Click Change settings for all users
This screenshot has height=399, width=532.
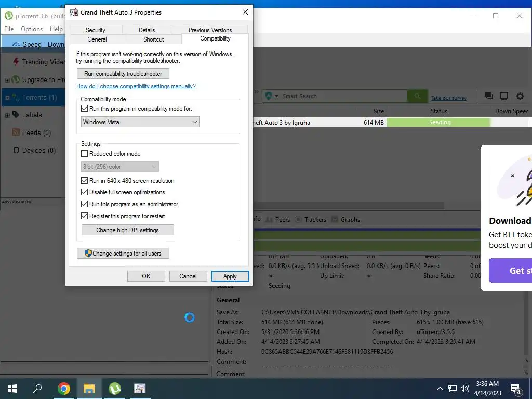click(123, 254)
